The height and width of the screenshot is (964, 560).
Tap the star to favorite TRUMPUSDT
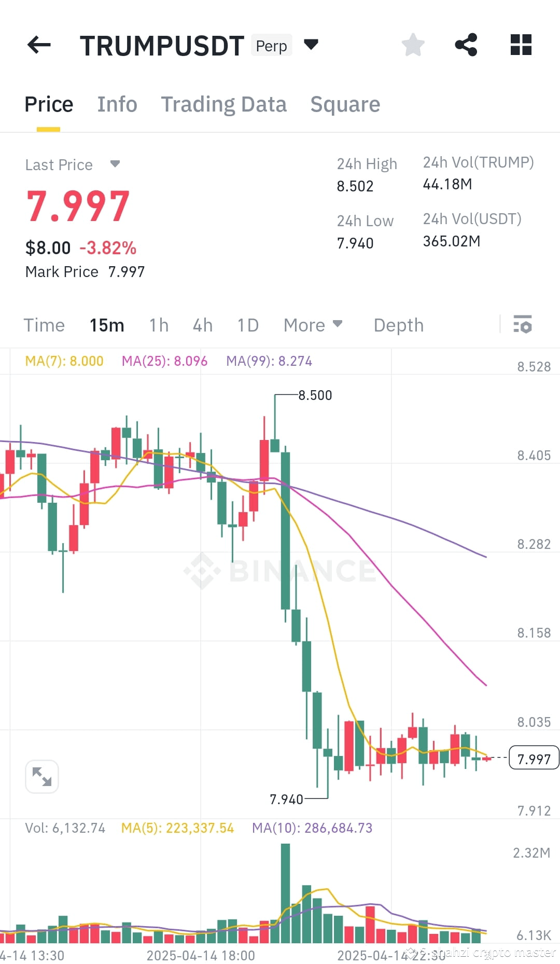(x=413, y=45)
